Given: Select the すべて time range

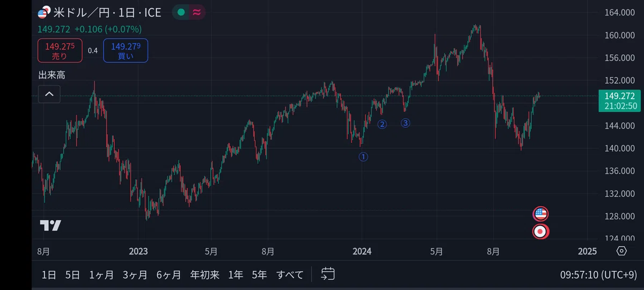Looking at the screenshot, I should (x=290, y=275).
